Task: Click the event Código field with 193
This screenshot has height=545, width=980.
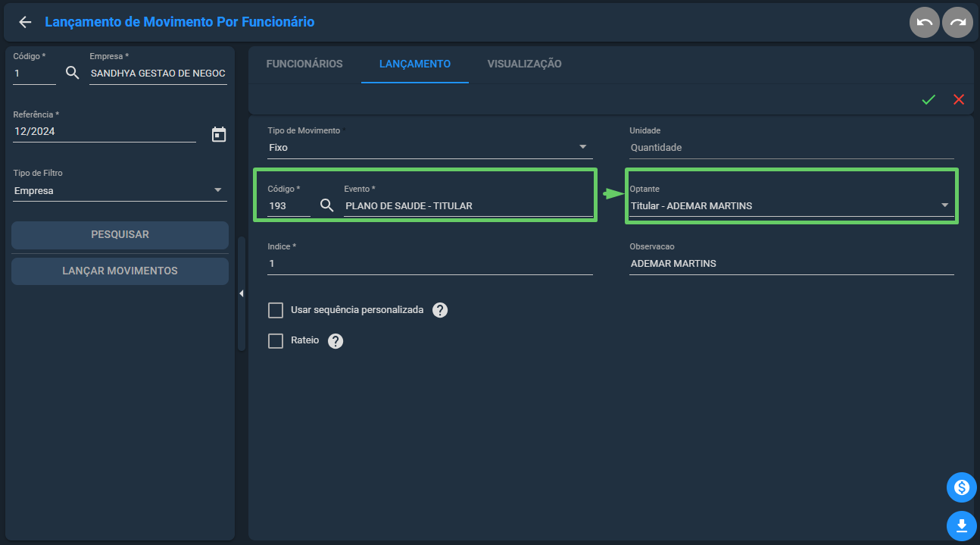Action: (x=289, y=205)
